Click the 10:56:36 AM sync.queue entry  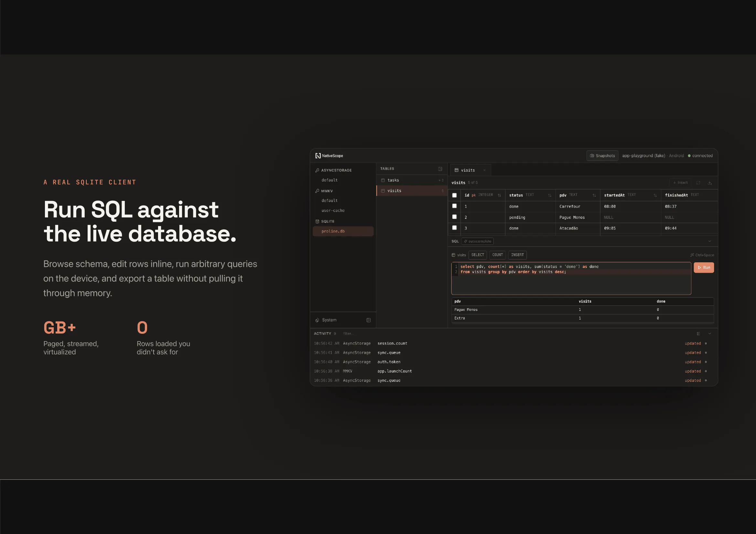[x=514, y=380]
